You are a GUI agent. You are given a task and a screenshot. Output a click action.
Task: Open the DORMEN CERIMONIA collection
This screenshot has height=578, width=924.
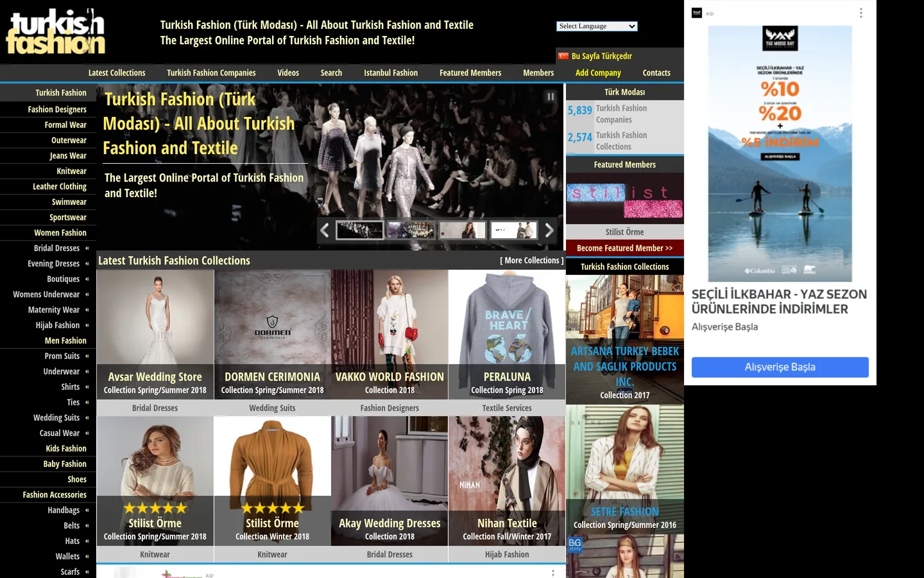coord(272,335)
